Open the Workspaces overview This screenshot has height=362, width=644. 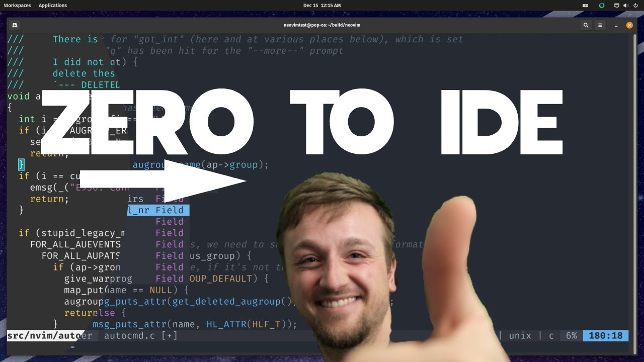(x=17, y=6)
